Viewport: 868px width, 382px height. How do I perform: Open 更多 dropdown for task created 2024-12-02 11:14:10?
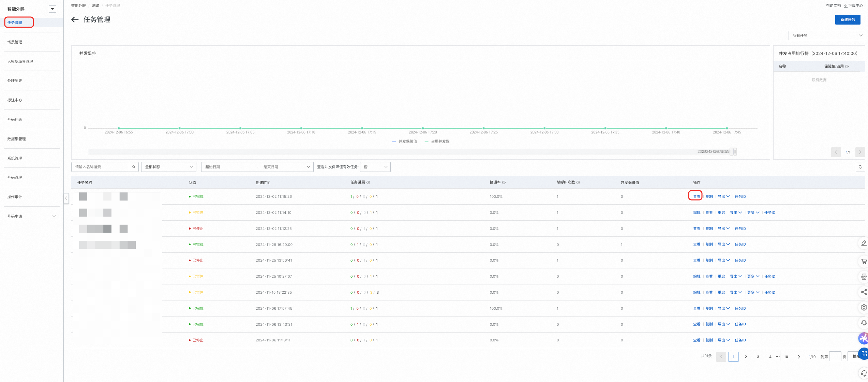point(753,213)
